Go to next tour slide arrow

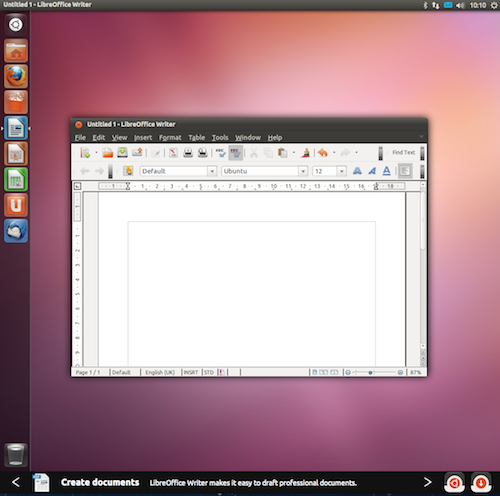[427, 482]
